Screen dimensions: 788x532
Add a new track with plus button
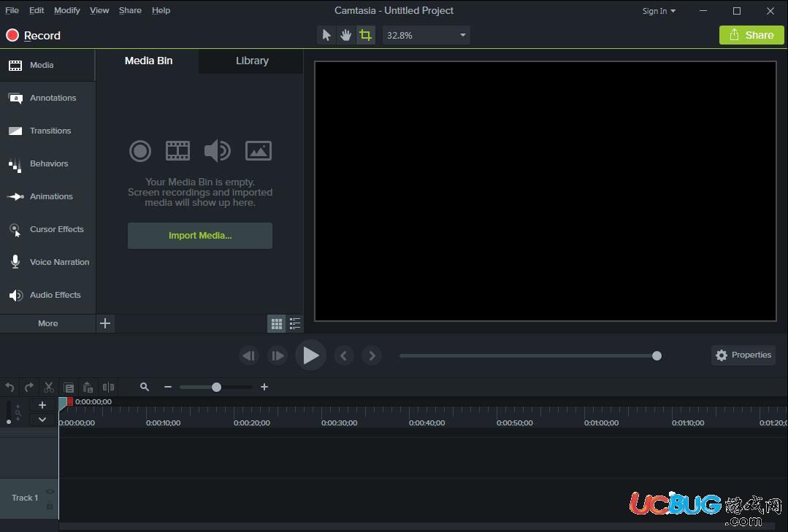pyautogui.click(x=42, y=405)
